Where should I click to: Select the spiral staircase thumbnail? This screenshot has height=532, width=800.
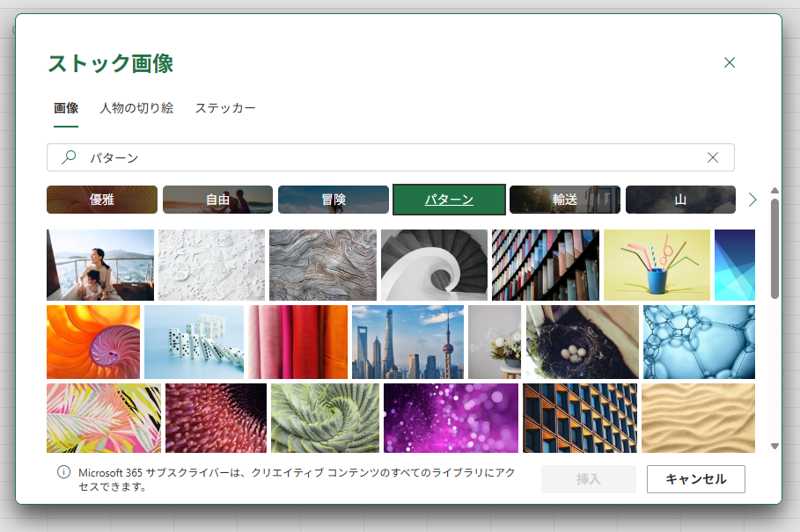[x=434, y=265]
